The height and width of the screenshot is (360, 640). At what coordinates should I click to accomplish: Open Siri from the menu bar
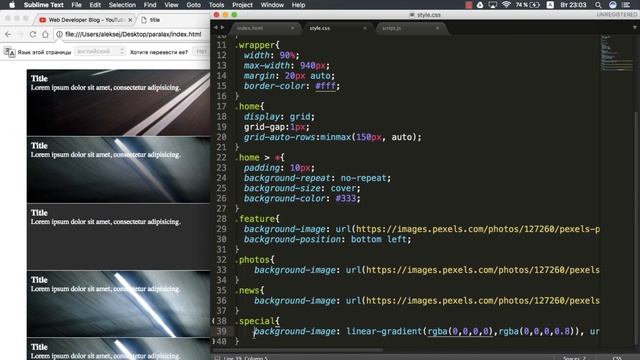[613, 5]
